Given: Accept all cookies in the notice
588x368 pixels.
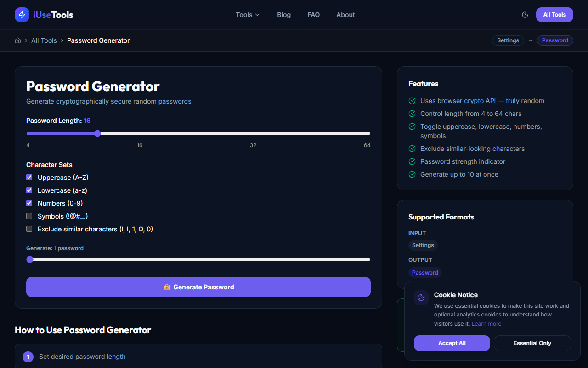Looking at the screenshot, I should tap(452, 343).
